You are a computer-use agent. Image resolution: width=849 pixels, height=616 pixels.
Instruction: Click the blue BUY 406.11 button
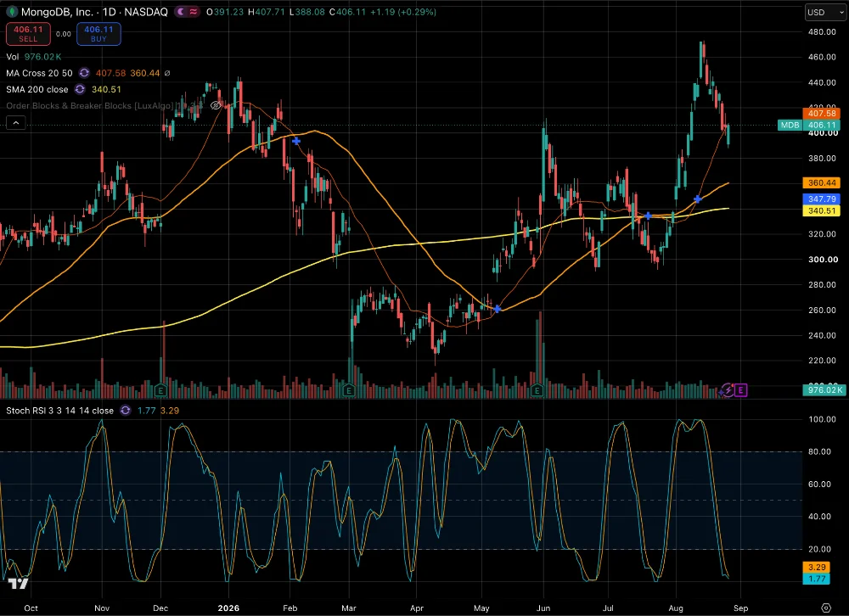(98, 34)
